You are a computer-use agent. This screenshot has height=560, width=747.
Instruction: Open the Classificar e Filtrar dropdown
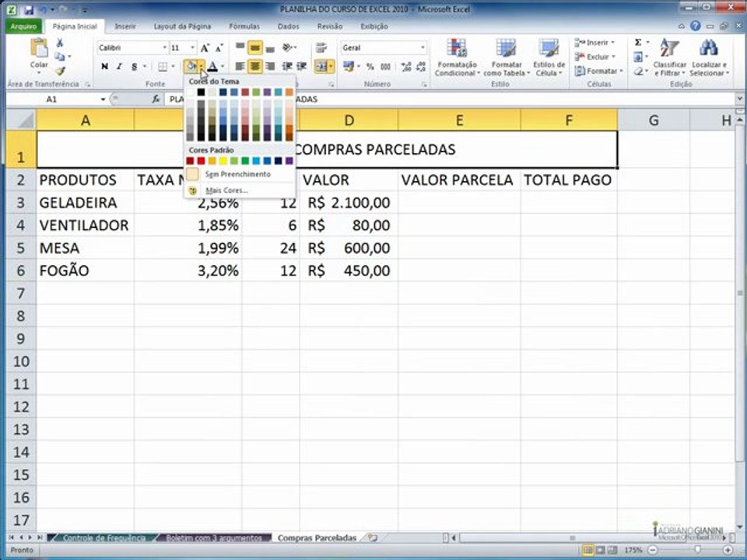(x=669, y=58)
